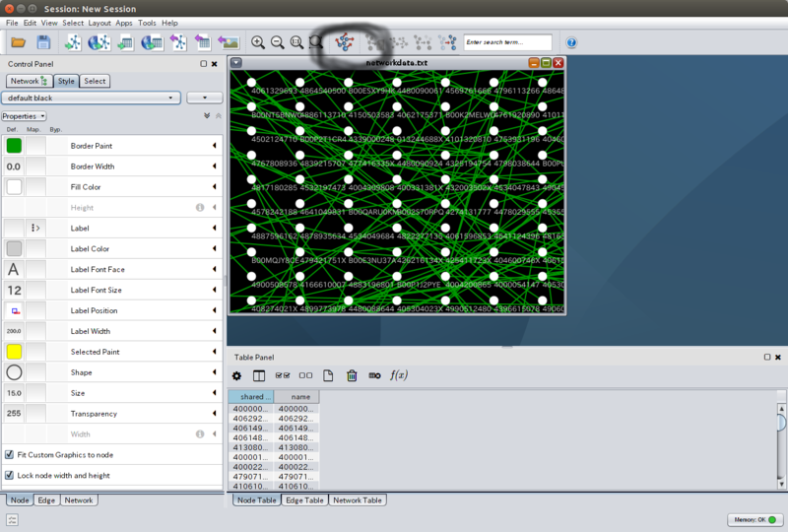Viewport: 788px width, 532px height.
Task: Open function builder f(x) icon
Action: coord(399,375)
